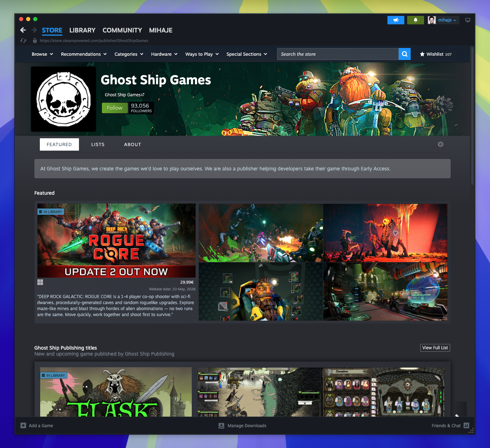Click the View Full List button
The image size is (490, 448).
click(435, 348)
